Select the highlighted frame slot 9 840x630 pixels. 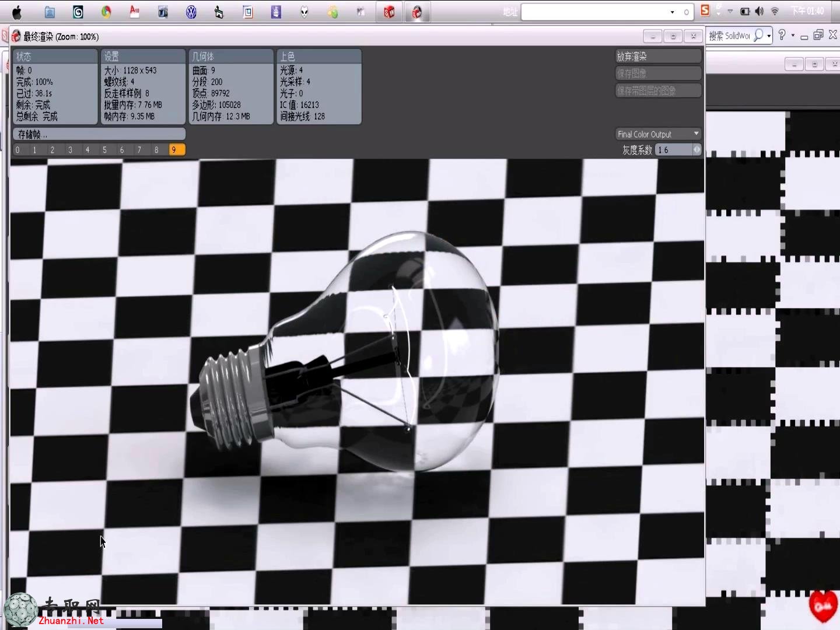pos(176,150)
